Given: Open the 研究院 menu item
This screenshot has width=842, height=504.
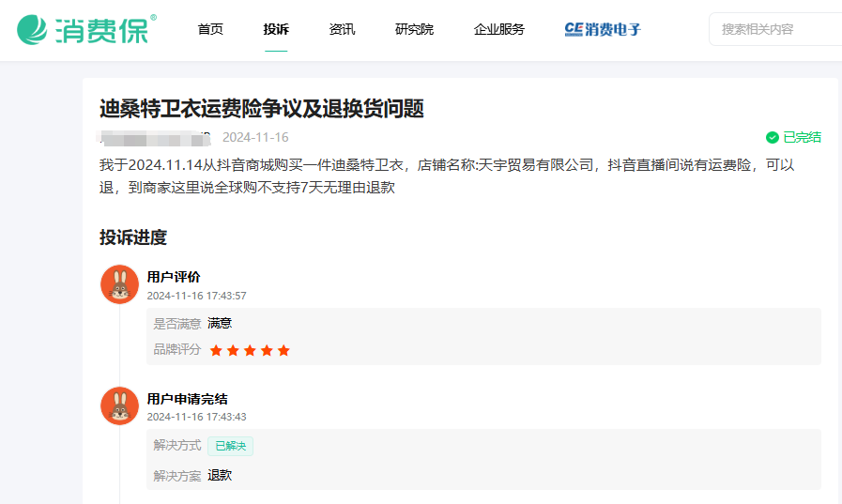Looking at the screenshot, I should (x=414, y=29).
